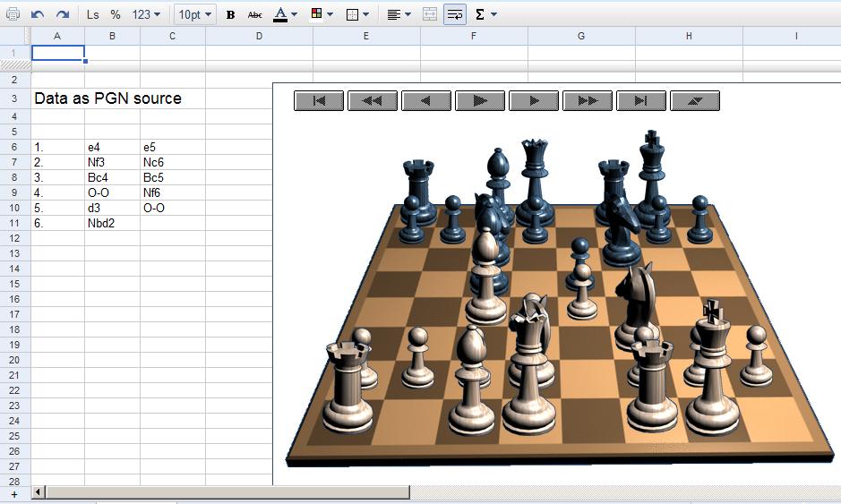Click the merge cells icon

(430, 14)
